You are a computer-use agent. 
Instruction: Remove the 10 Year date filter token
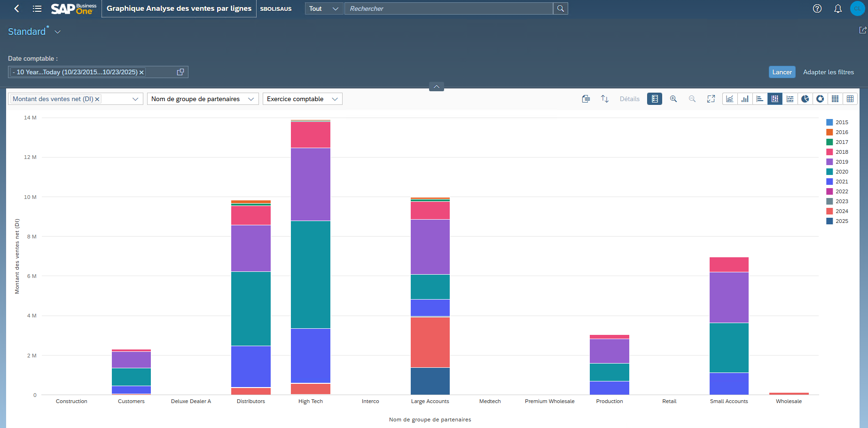[141, 72]
